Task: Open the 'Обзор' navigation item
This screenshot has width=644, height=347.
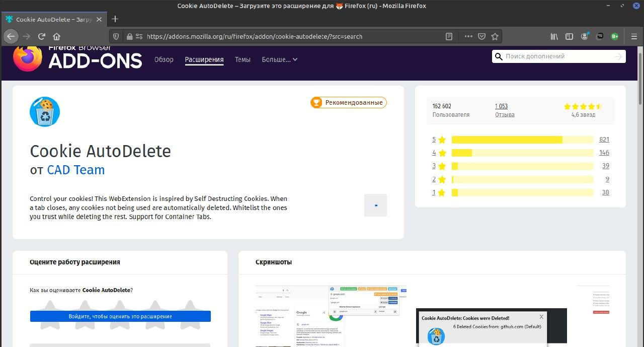Action: tap(164, 59)
